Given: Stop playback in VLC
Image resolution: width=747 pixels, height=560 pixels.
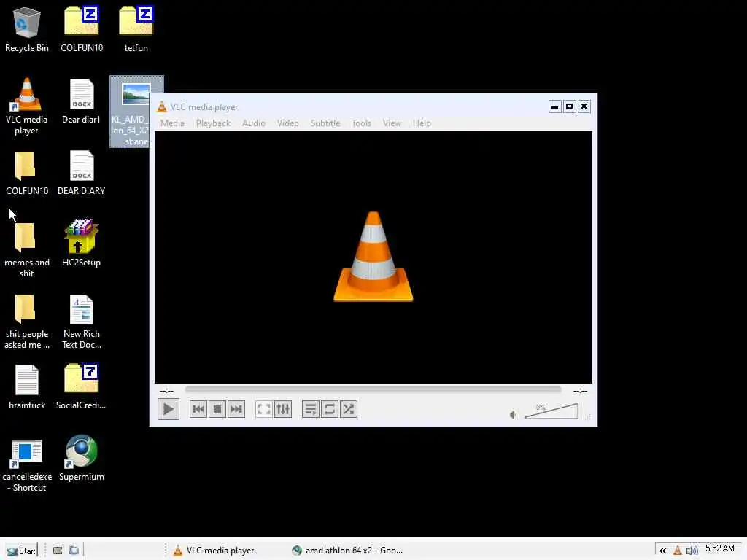Looking at the screenshot, I should [x=217, y=409].
